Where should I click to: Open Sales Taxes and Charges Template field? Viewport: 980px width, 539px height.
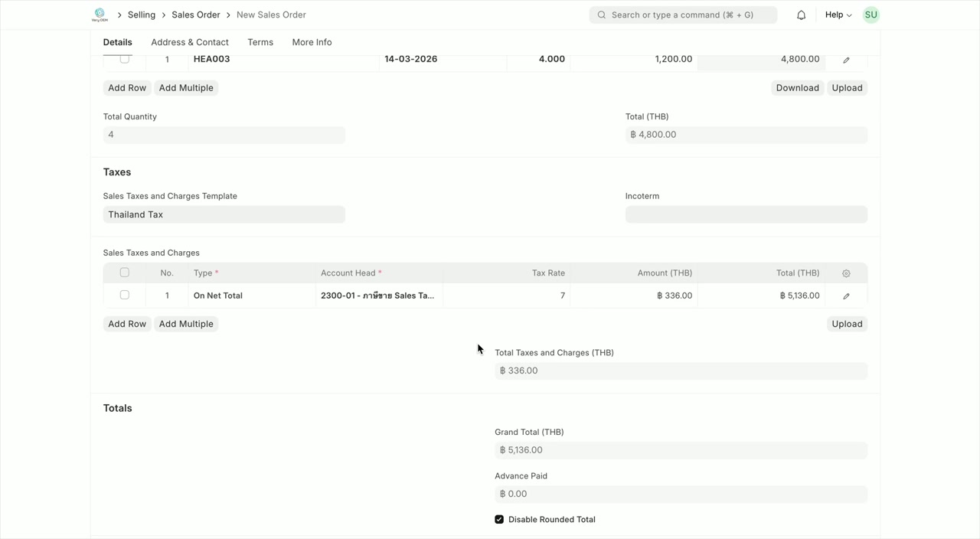pos(224,214)
